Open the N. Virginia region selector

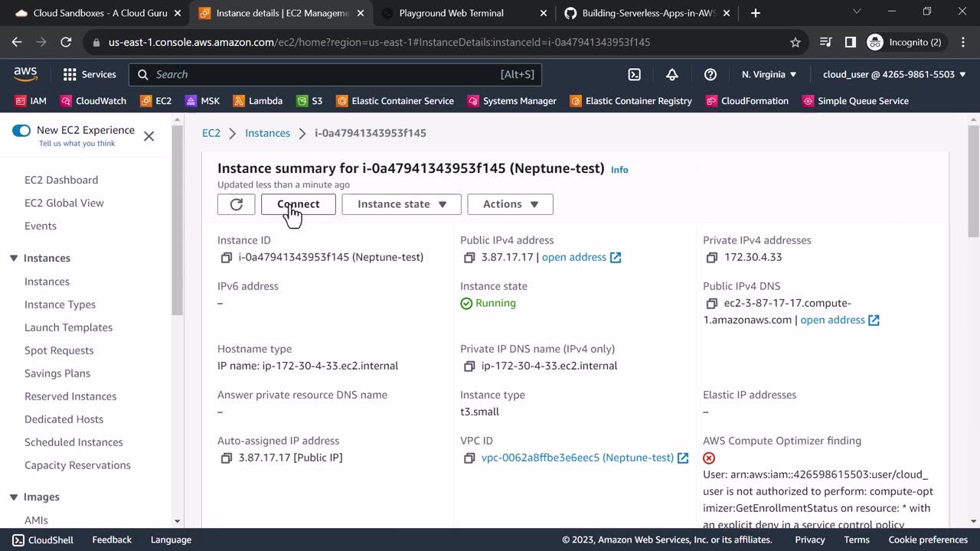pos(769,74)
